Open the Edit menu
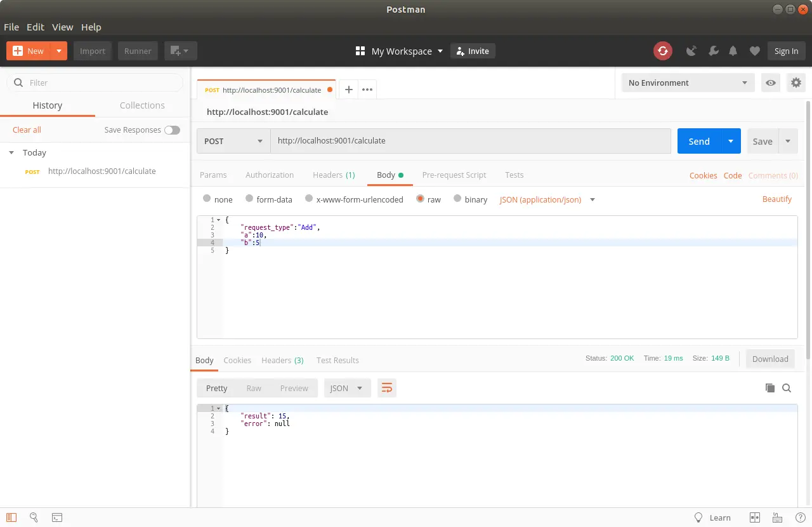This screenshot has width=812, height=527. point(36,27)
